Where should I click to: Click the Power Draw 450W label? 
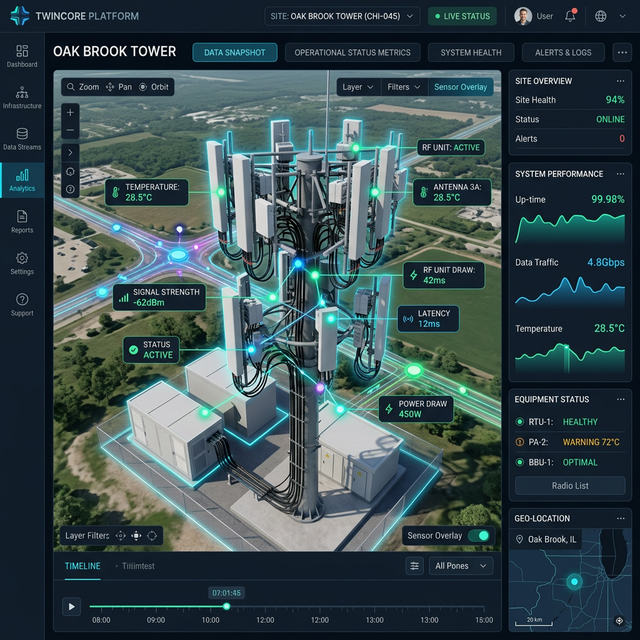(x=416, y=409)
